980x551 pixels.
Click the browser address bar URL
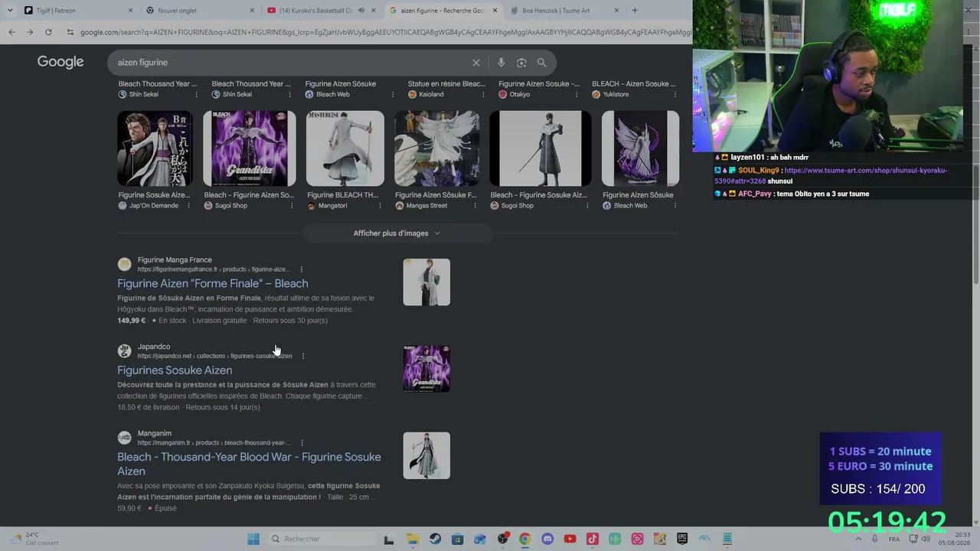[385, 32]
